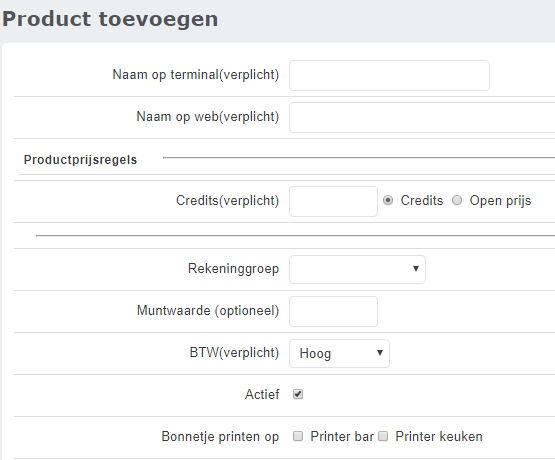
Task: Select the Credits radio button
Action: [x=388, y=200]
